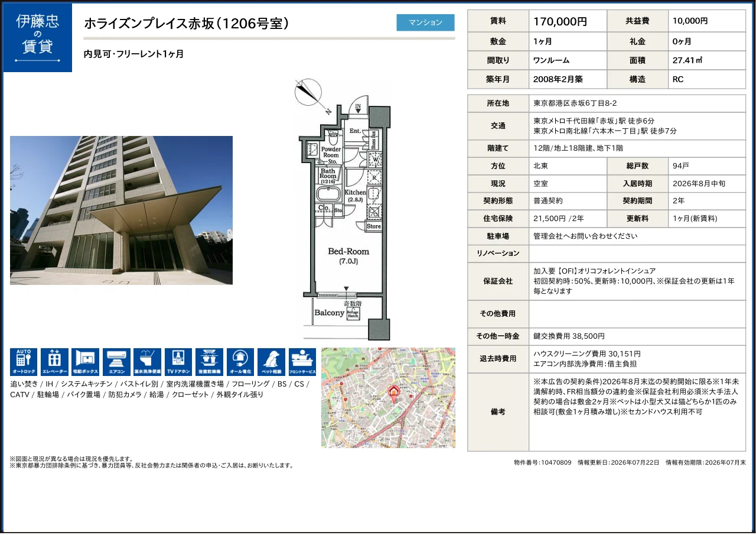
Task: Click the 方位 value 北東
Action: tap(540, 166)
